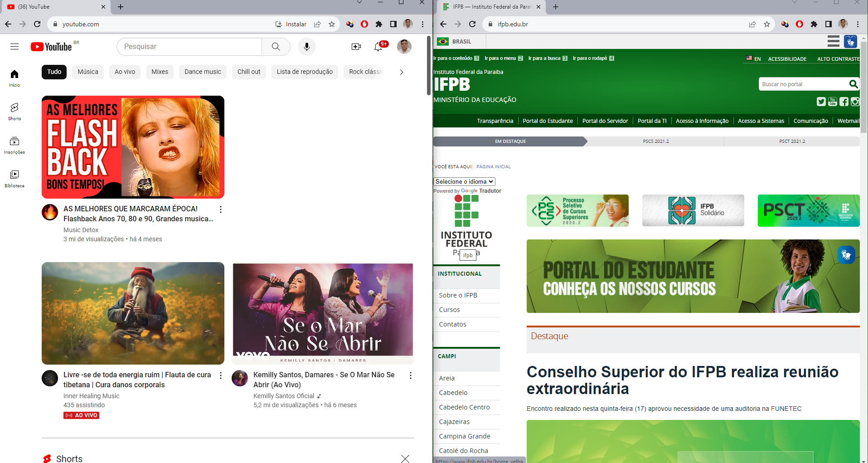Screen dimensions: 868x463
Task: Select Lista de reprodução filter chip
Action: [x=305, y=72]
